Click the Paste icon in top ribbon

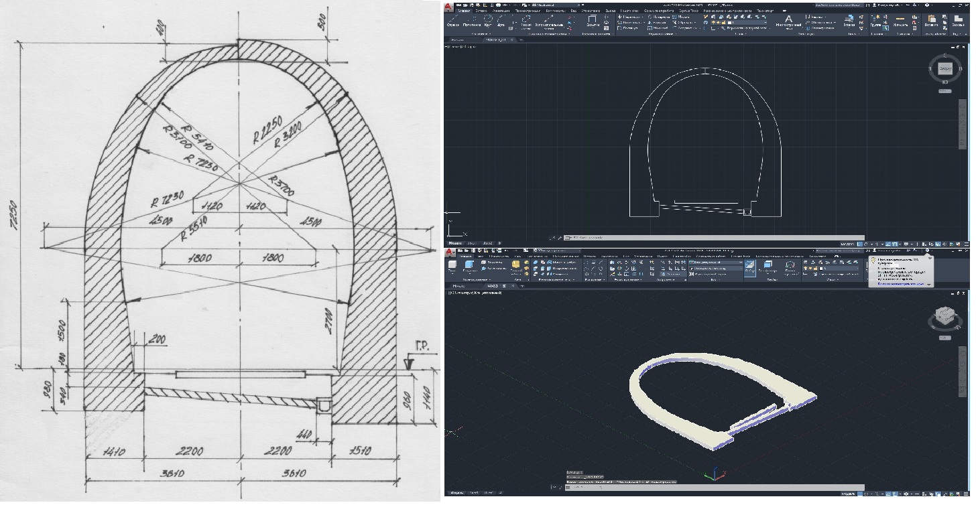pos(931,21)
